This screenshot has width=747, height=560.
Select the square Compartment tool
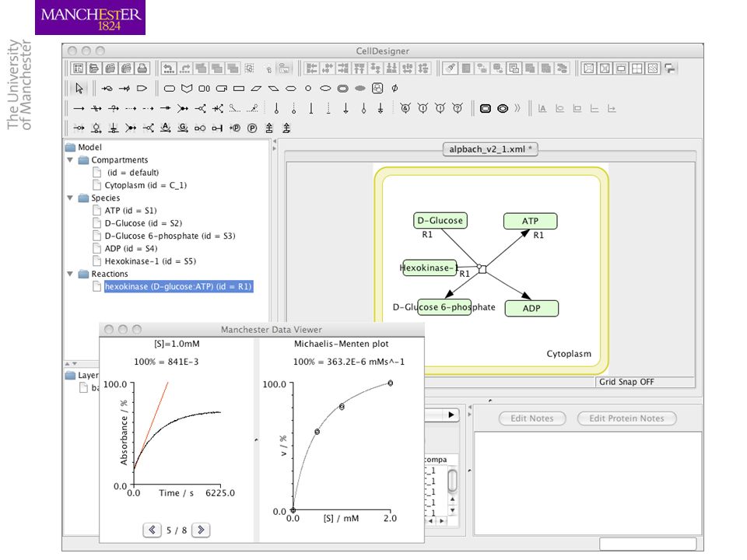tap(486, 109)
